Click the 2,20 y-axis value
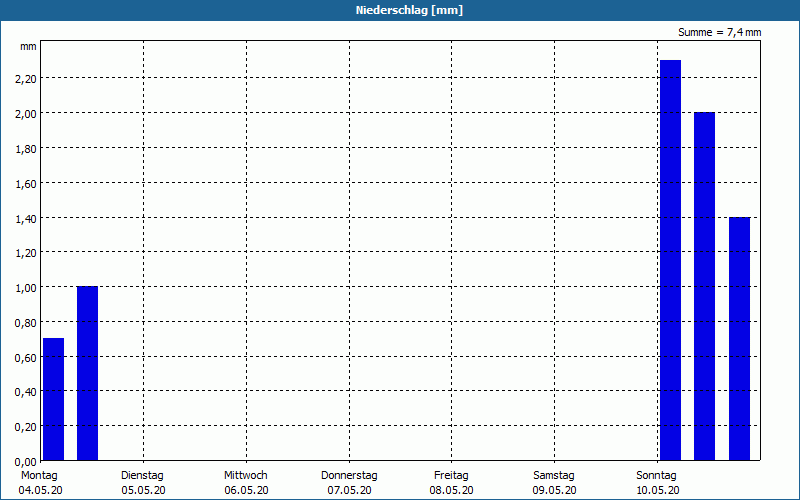The width and height of the screenshot is (800, 500). pyautogui.click(x=25, y=79)
